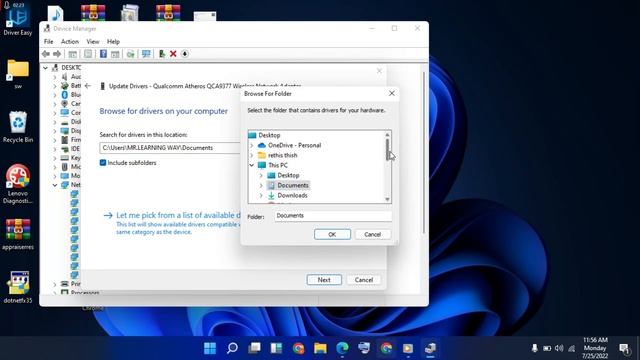Expand the Downloads node chevron
This screenshot has width=640, height=360.
point(261,196)
